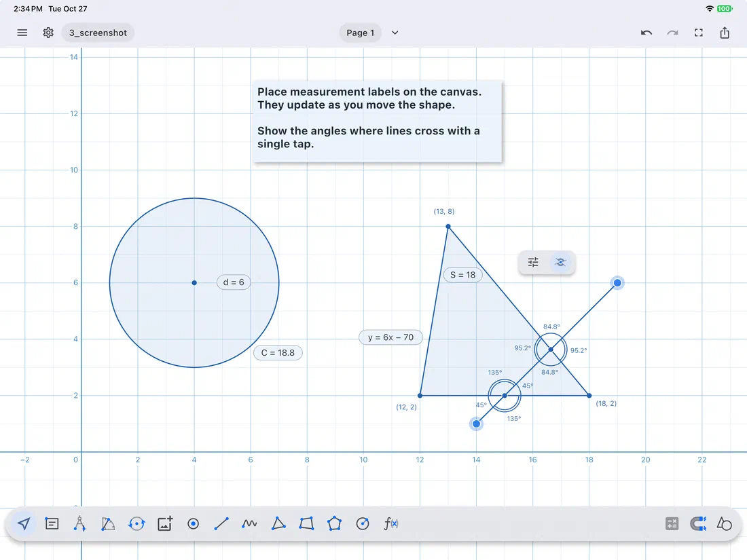Select the rotate transformation tool

(x=136, y=524)
